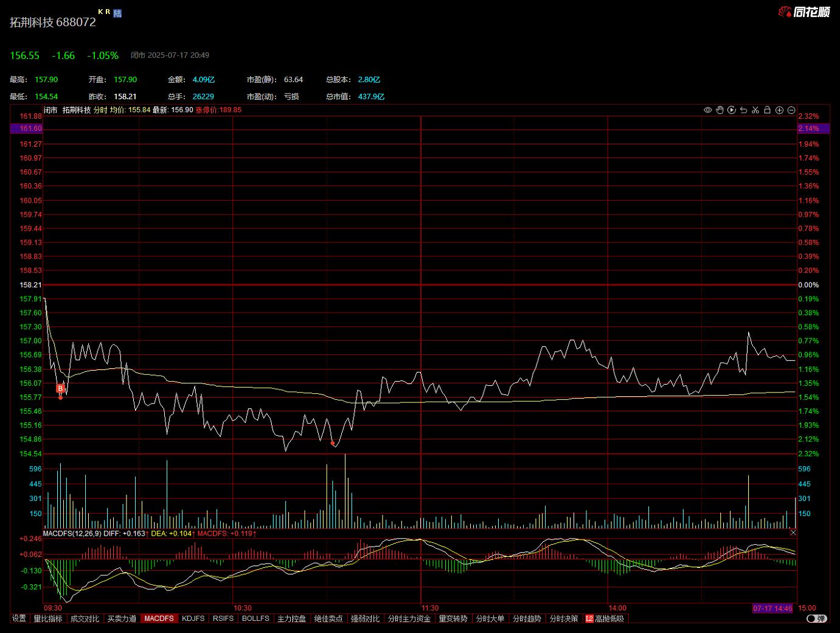The height and width of the screenshot is (633, 840).
Task: Click the 最低 value 154.54
Action: click(x=46, y=96)
